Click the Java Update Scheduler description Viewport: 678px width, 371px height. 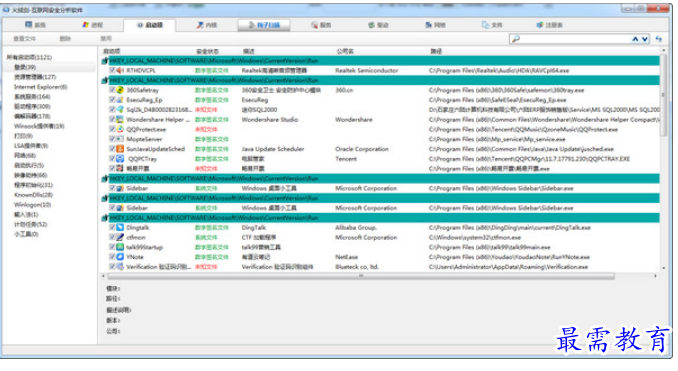[273, 149]
